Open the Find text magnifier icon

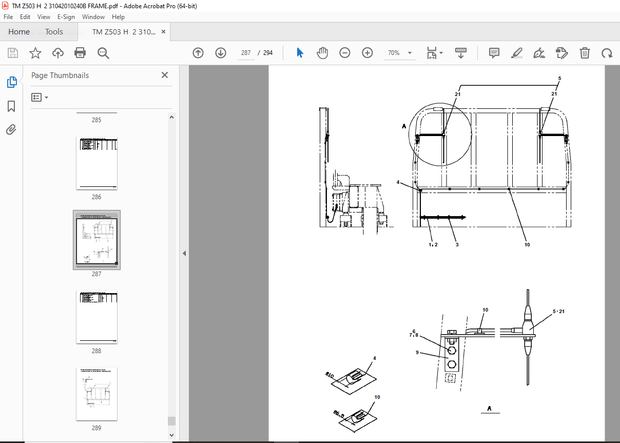(x=103, y=53)
